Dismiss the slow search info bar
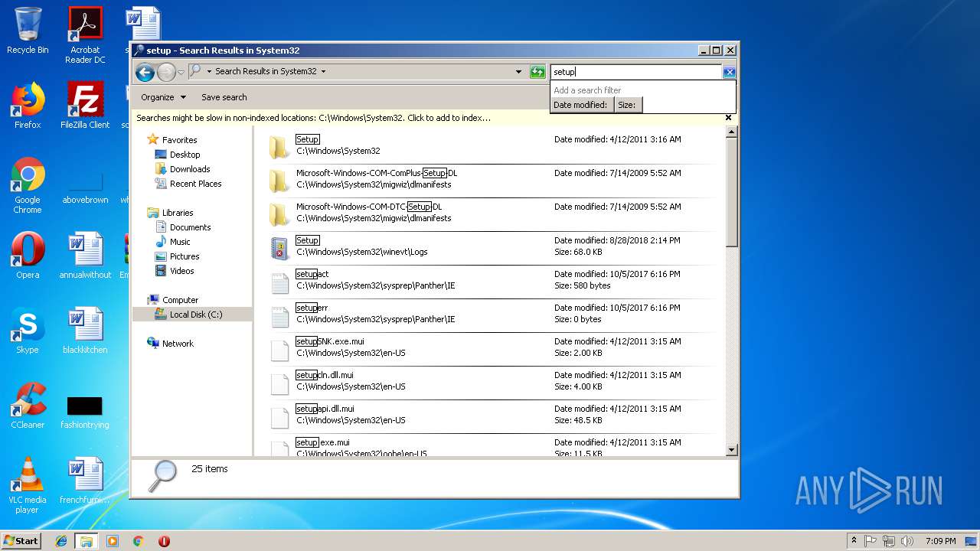The width and height of the screenshot is (980, 551). click(728, 118)
